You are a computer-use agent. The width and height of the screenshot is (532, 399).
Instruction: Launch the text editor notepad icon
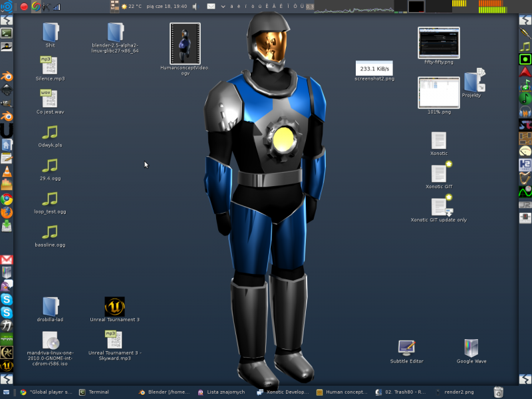click(x=7, y=158)
